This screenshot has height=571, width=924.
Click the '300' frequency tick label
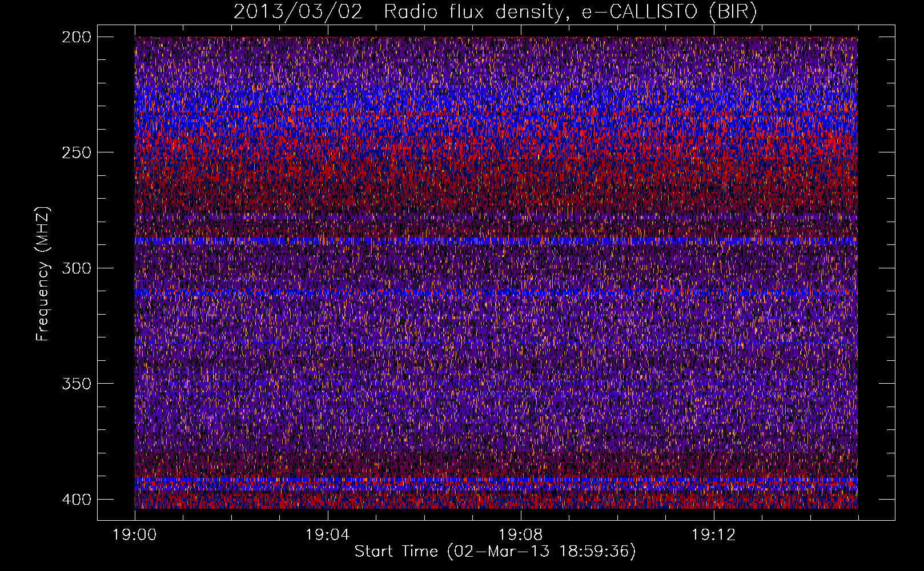(77, 268)
